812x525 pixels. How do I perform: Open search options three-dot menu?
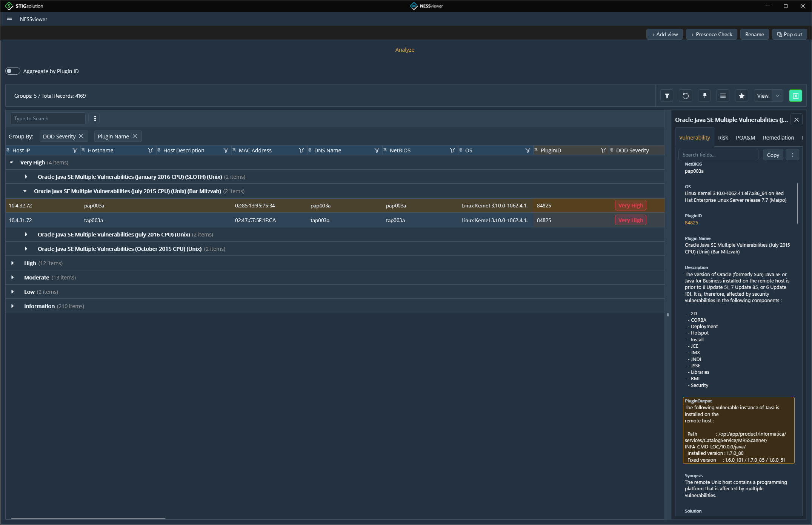point(95,118)
